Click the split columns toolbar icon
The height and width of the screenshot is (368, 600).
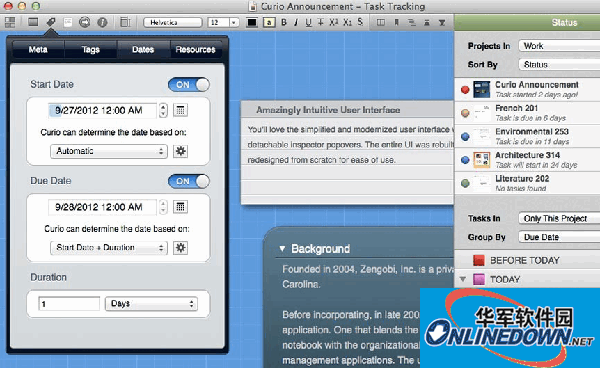click(x=381, y=23)
